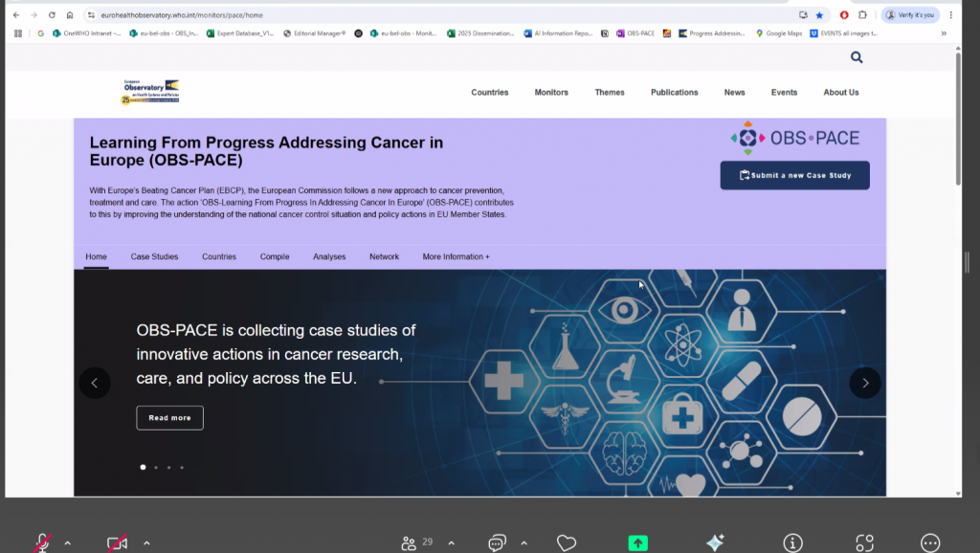
Task: Switch to the Case Studies tab
Action: [x=154, y=256]
